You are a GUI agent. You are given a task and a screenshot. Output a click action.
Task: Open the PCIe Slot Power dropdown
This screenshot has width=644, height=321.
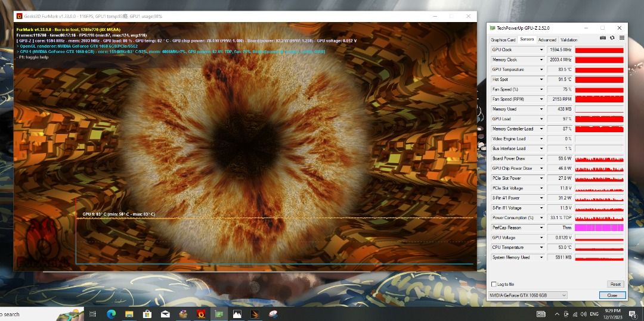pos(541,178)
